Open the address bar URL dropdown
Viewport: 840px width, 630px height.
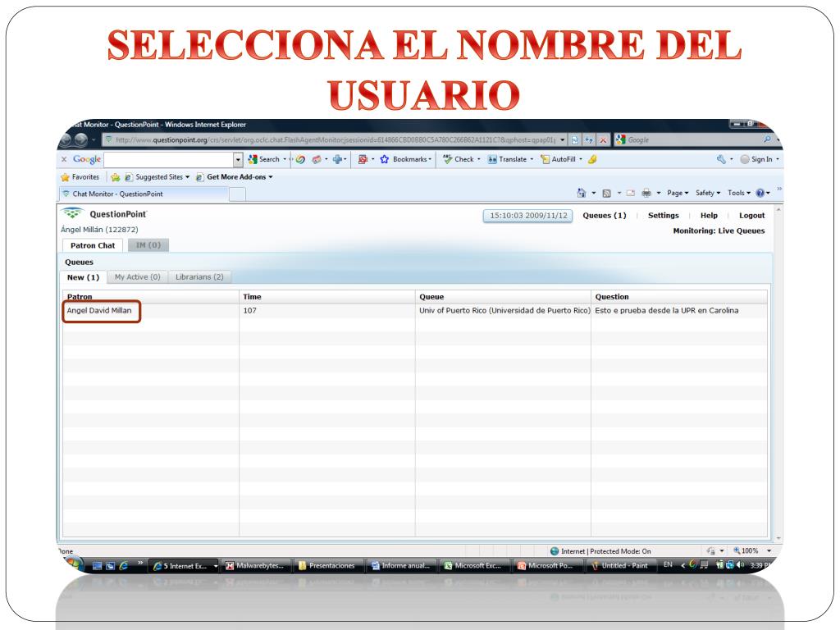562,139
